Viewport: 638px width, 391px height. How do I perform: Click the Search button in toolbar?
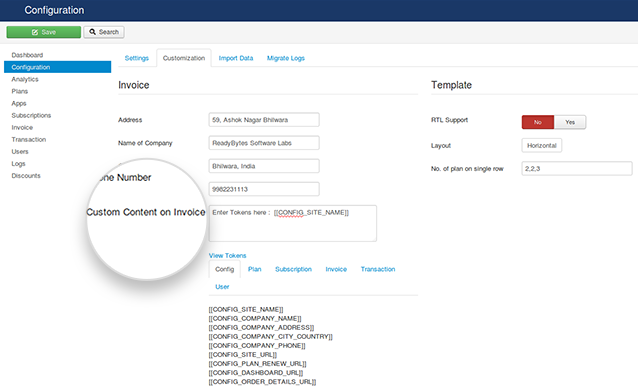(x=104, y=32)
